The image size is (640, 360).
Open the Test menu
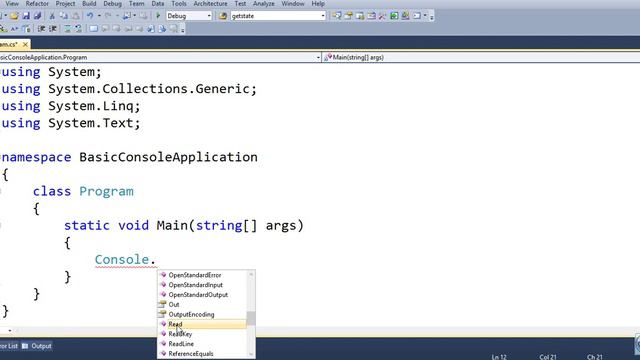click(240, 4)
